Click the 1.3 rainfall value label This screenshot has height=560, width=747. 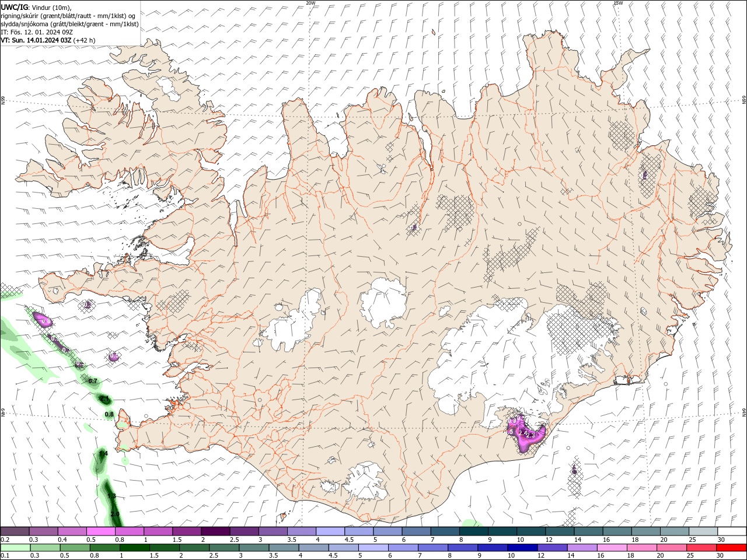pos(112,496)
